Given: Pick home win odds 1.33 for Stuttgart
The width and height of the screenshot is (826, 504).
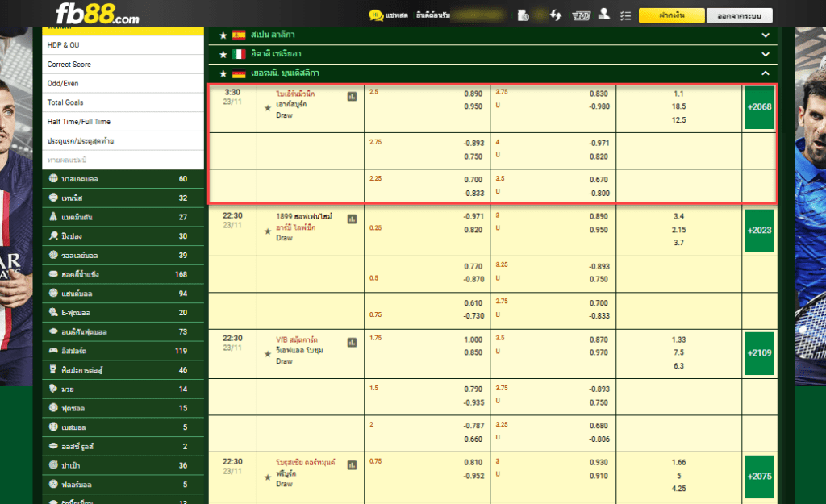Looking at the screenshot, I should pyautogui.click(x=678, y=339).
